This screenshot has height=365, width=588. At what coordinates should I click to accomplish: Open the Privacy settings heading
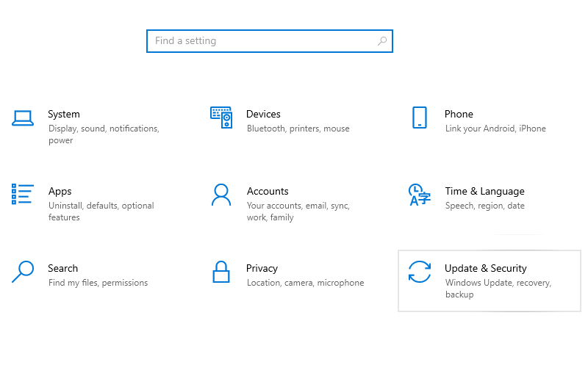262,268
